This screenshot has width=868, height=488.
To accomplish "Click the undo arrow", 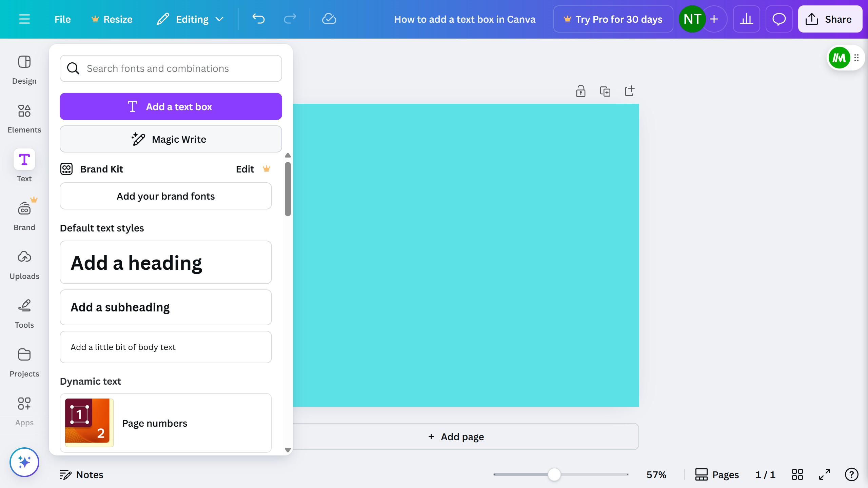I will [258, 19].
